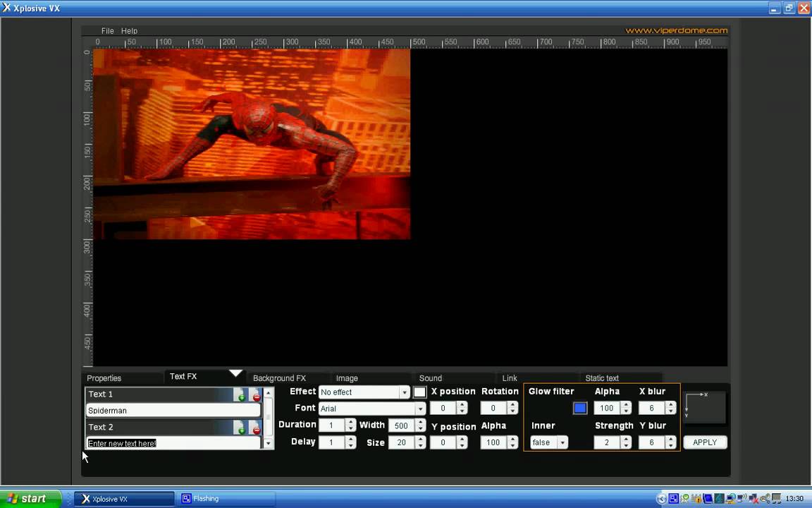
Task: Decrease Y blur with down arrow
Action: click(x=670, y=445)
